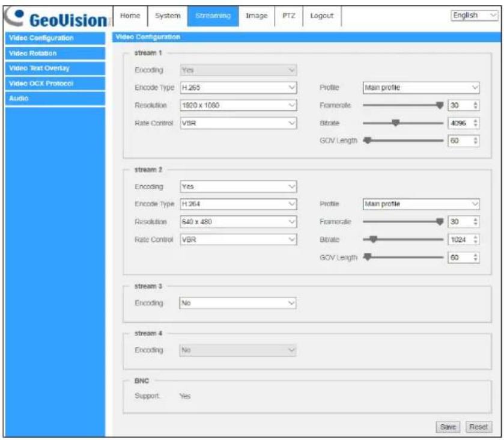Viewport: 504px width, 440px height.
Task: Open the Home tab
Action: click(x=130, y=16)
